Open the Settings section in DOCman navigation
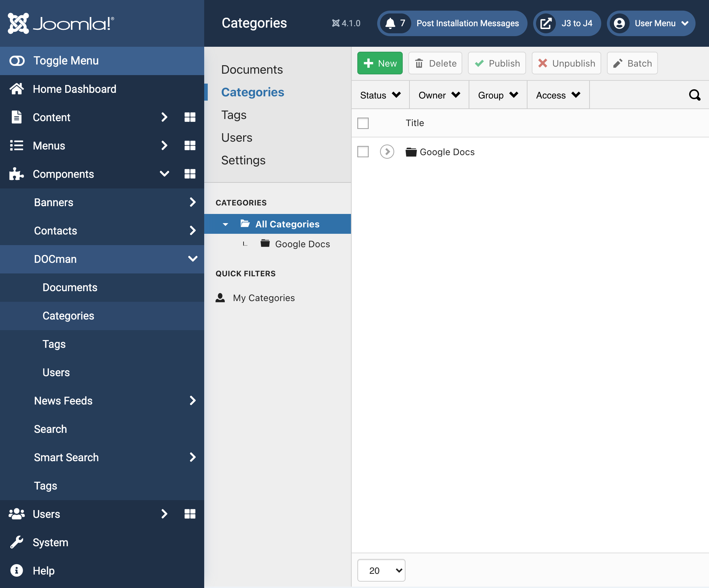 [243, 160]
